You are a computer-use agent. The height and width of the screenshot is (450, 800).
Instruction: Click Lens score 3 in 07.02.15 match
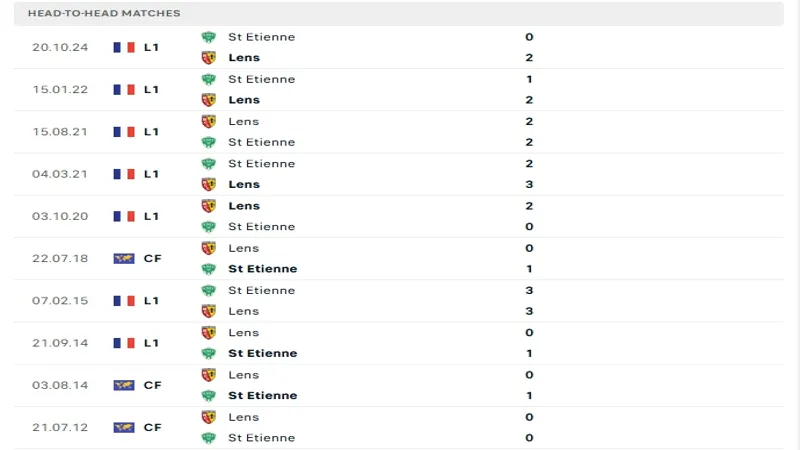(529, 311)
